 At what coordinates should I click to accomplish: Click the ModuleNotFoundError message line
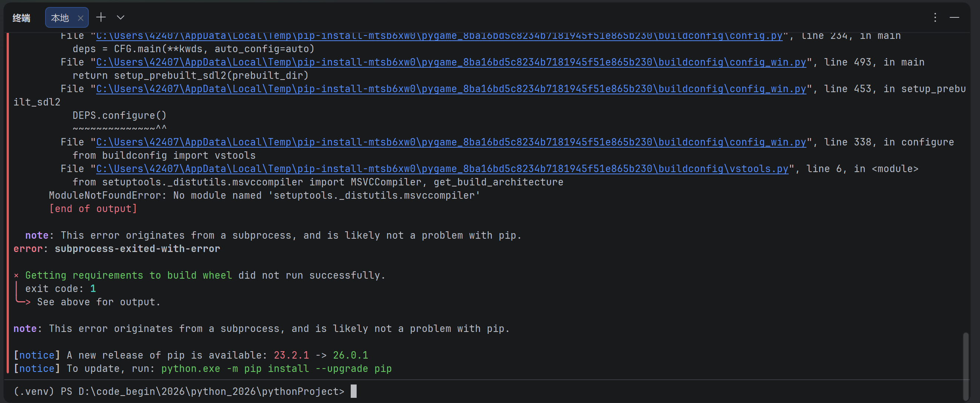265,196
